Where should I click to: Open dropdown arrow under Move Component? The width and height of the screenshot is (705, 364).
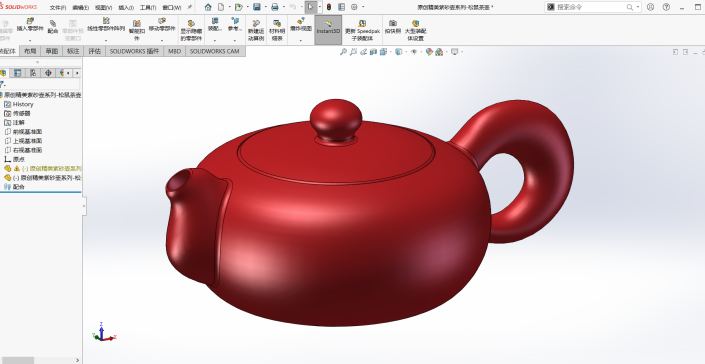(x=162, y=40)
